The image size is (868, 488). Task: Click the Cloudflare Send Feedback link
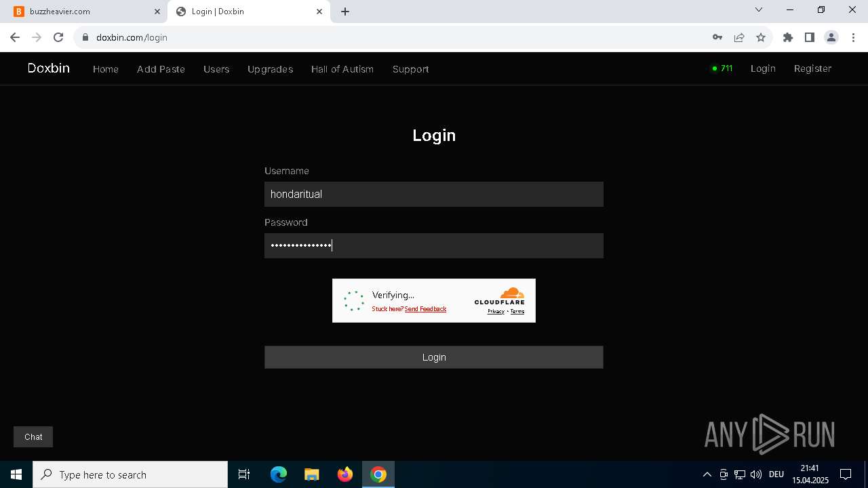coord(425,309)
